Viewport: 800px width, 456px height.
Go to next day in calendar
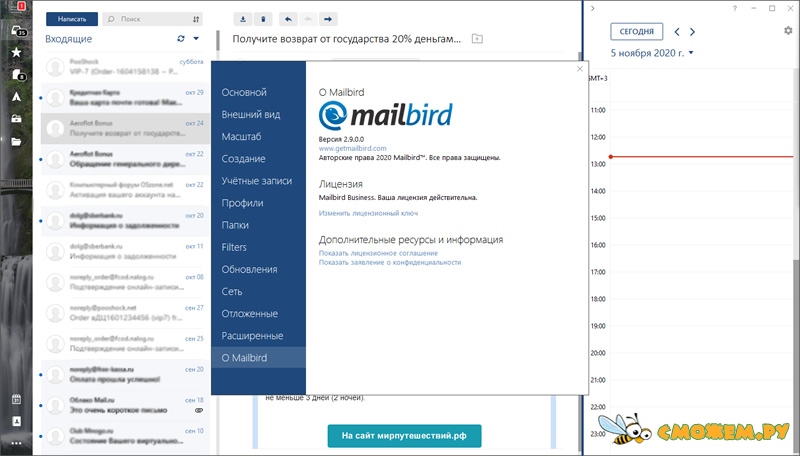[692, 32]
